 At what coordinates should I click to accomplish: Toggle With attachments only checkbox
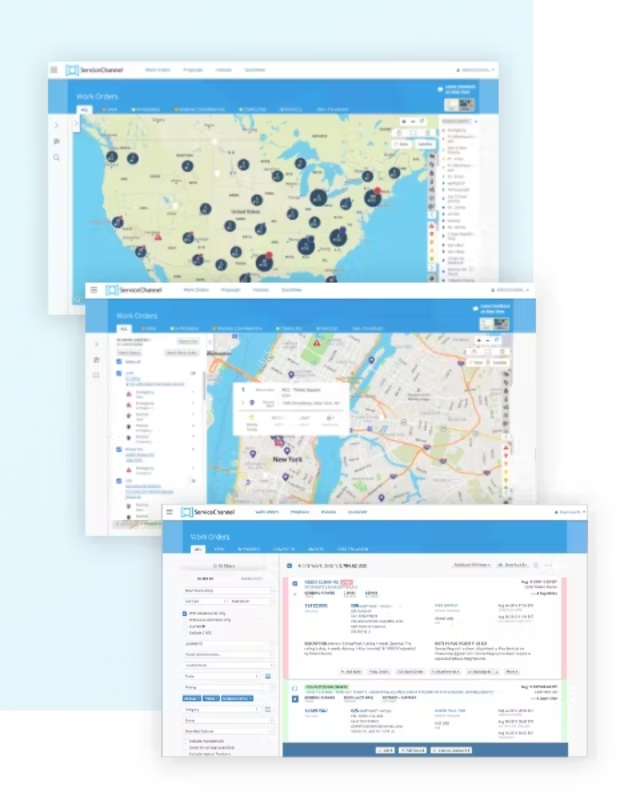[x=185, y=614]
